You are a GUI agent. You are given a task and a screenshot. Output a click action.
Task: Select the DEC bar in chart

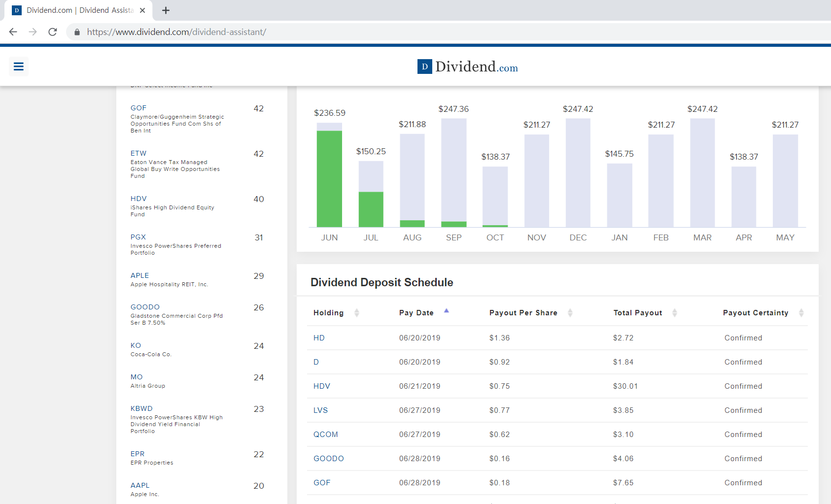(x=578, y=172)
